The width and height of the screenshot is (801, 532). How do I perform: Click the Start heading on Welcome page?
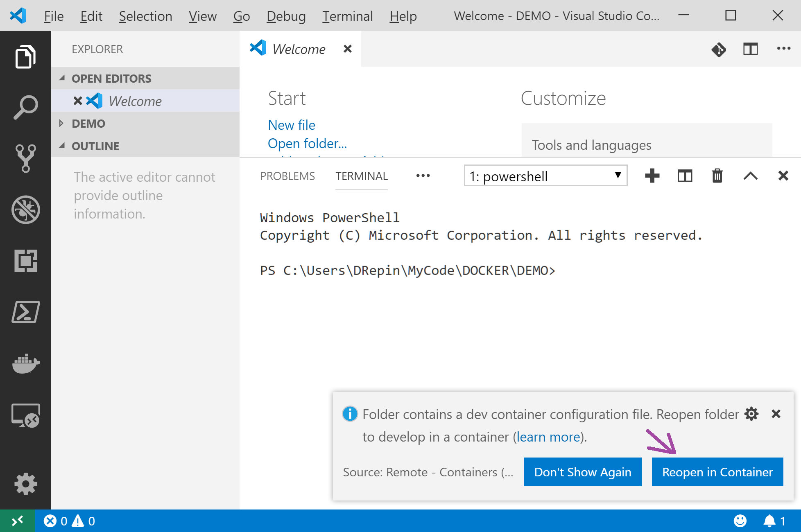click(287, 98)
